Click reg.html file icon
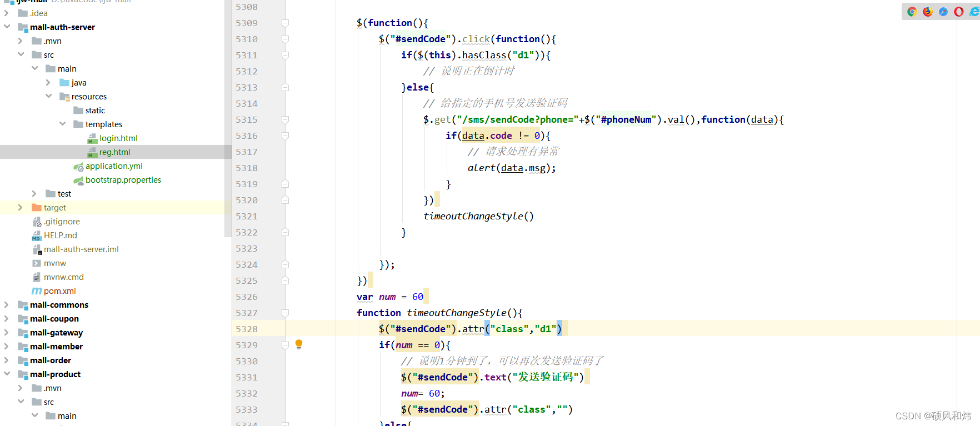980x426 pixels. click(x=92, y=152)
